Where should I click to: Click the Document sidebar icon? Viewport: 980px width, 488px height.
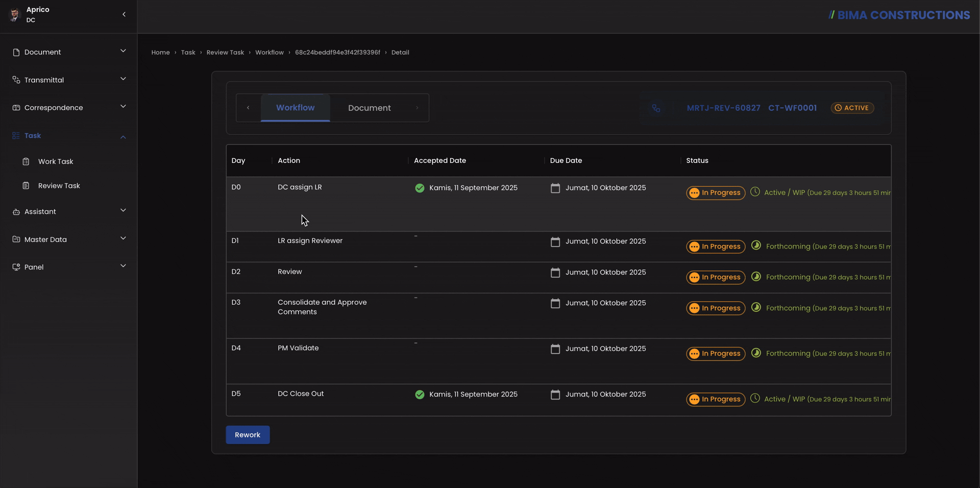pos(16,53)
